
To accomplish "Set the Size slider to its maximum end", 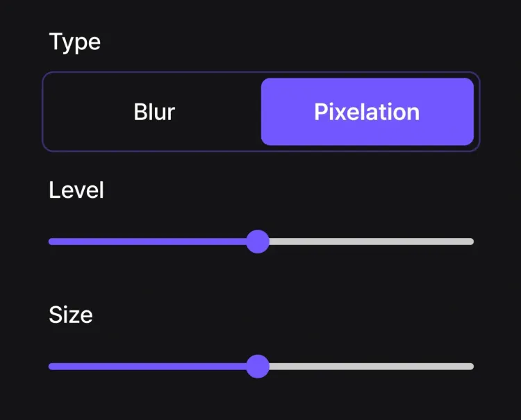I will [x=472, y=367].
